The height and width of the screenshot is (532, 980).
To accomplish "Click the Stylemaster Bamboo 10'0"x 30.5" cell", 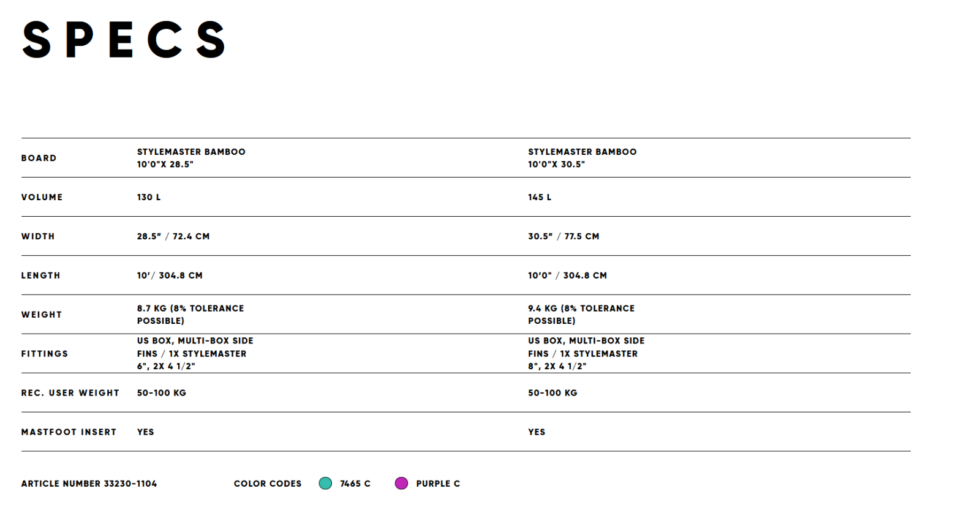I will pos(582,158).
